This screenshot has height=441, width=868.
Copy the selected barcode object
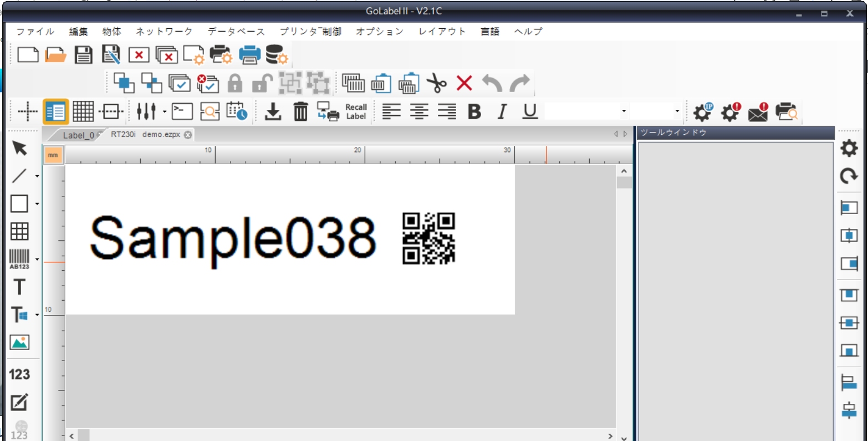[x=353, y=83]
